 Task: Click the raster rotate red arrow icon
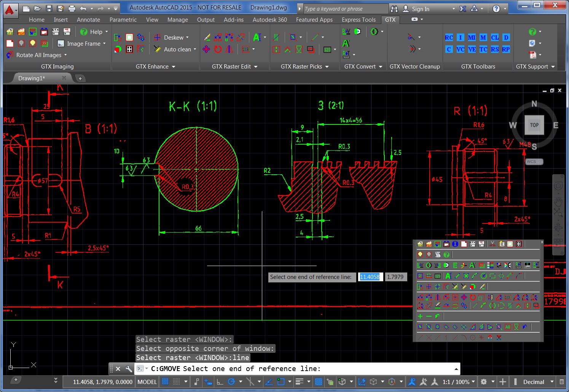pos(218,49)
